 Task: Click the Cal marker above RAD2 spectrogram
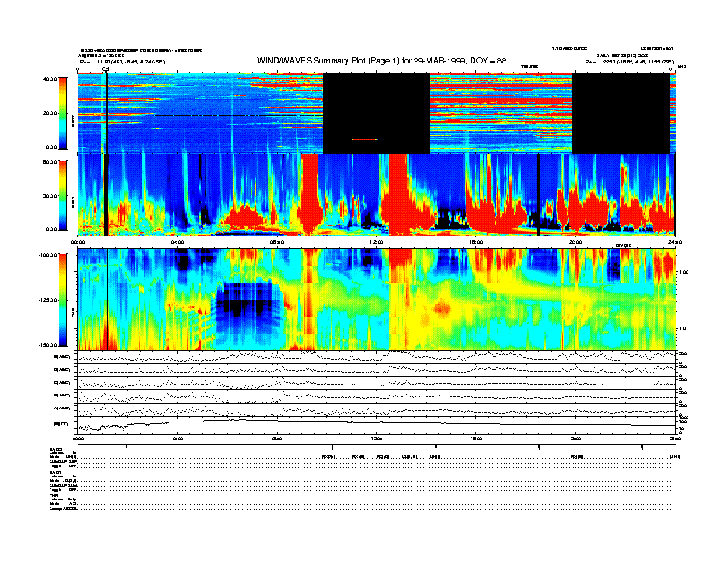106,70
